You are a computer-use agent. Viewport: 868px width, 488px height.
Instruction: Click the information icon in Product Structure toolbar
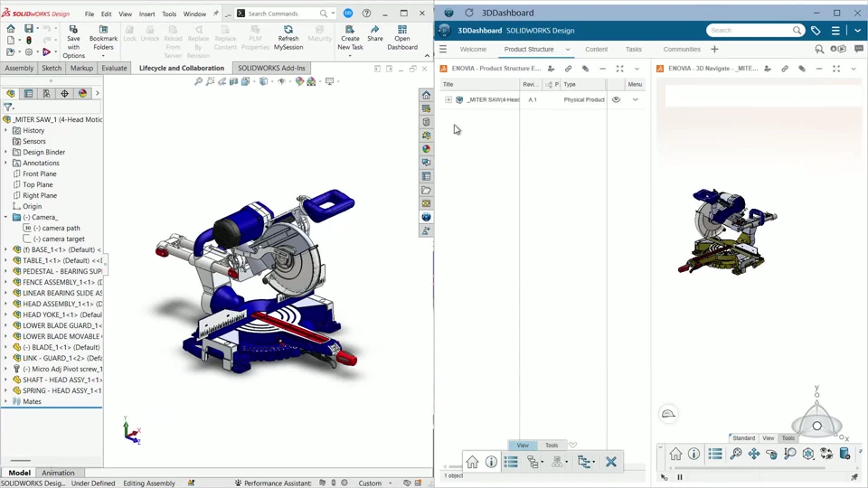491,462
